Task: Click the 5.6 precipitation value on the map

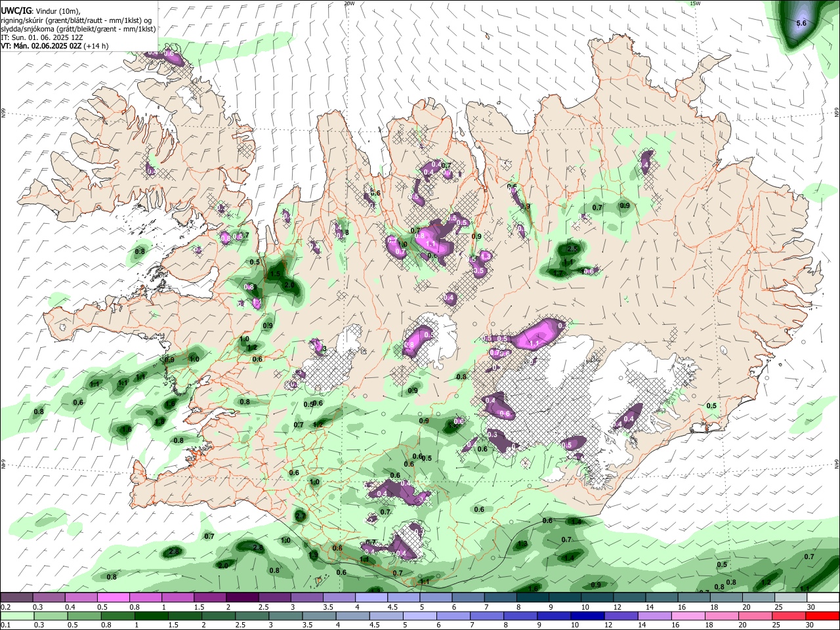Action: pos(801,23)
